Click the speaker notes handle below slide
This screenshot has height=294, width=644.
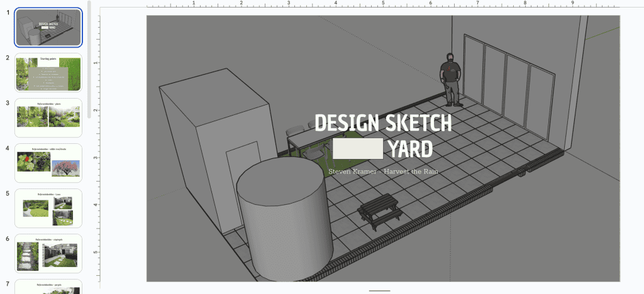pos(379,291)
